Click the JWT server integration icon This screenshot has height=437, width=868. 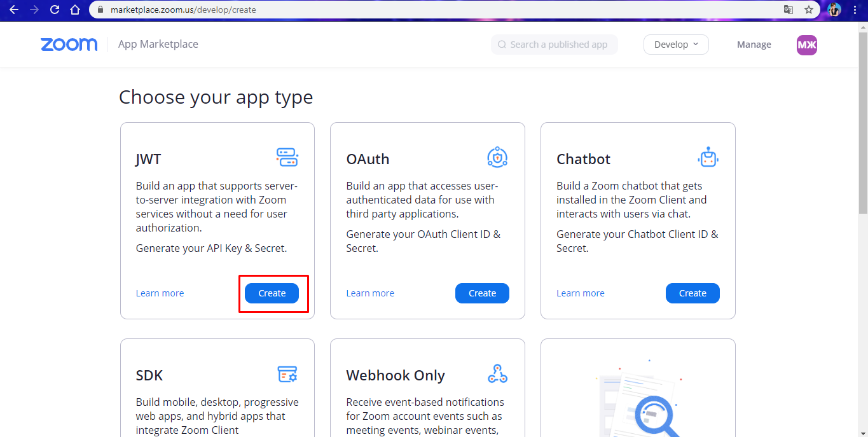[x=287, y=157]
